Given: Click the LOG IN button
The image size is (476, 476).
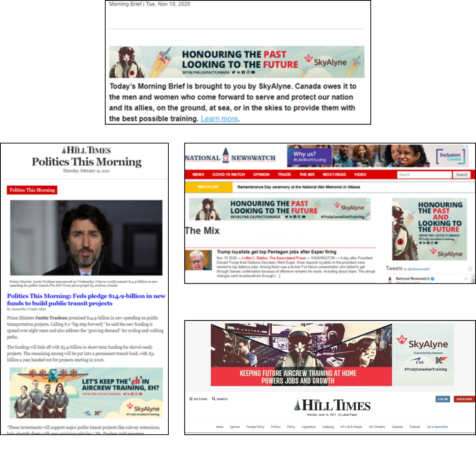Looking at the screenshot, I should click(442, 399).
